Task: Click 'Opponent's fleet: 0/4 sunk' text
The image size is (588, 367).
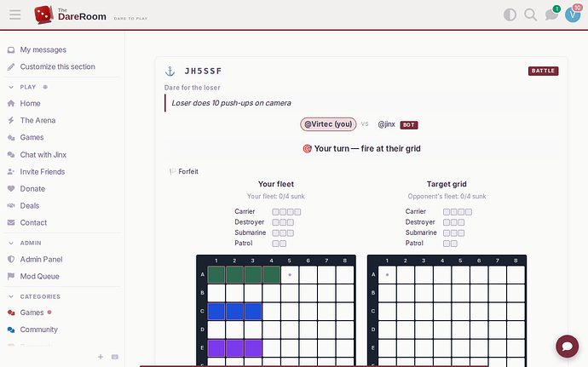Action: [x=447, y=196]
